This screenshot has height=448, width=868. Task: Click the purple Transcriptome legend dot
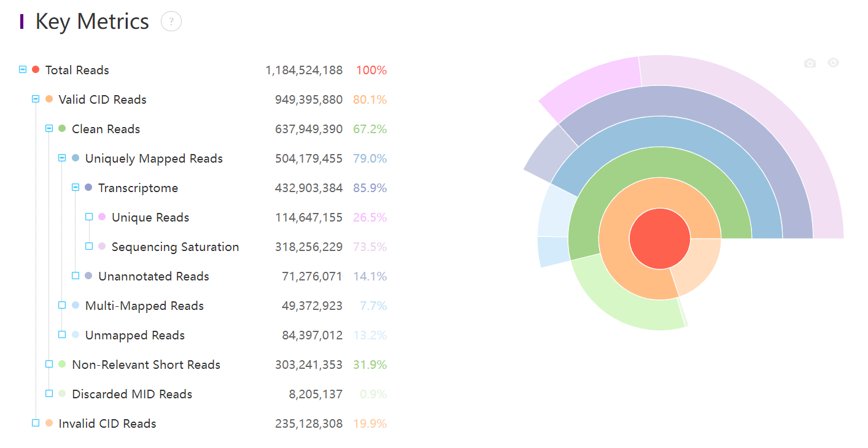pos(88,187)
